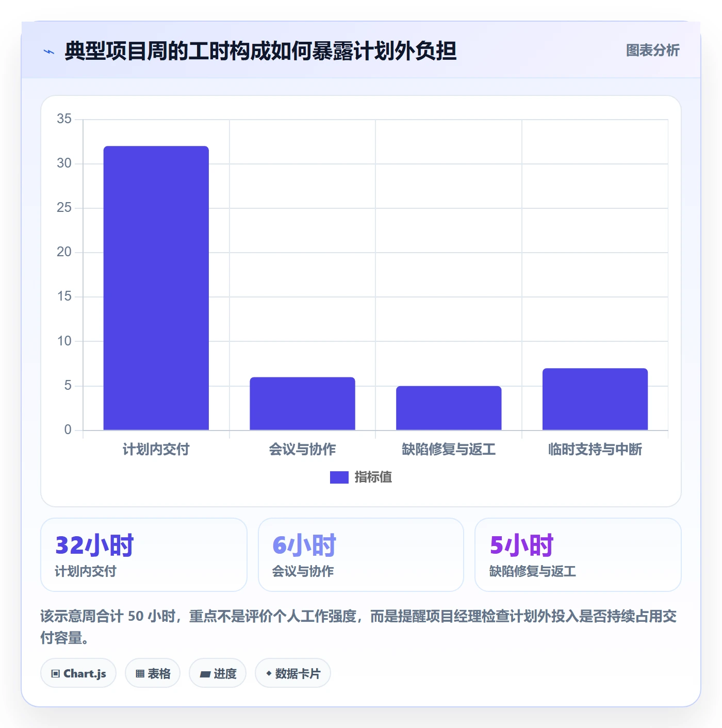Viewport: 722px width, 728px height.
Task: Open the 6小时 会议与协作 data card
Action: pos(361,555)
